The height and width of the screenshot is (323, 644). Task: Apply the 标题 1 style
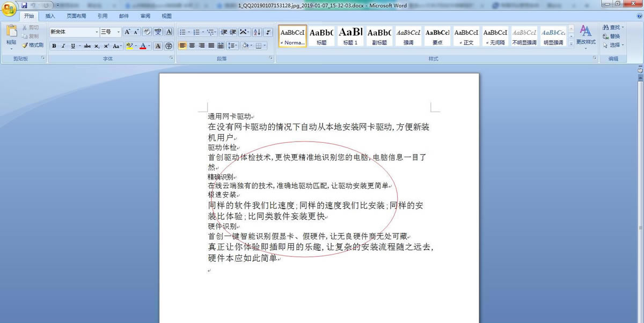pos(350,36)
